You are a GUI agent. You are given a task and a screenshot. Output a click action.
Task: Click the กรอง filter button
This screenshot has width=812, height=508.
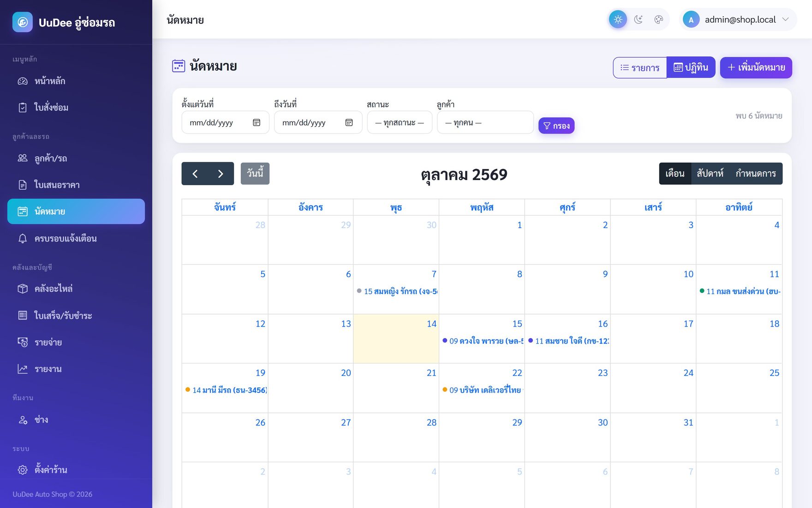[x=556, y=126]
